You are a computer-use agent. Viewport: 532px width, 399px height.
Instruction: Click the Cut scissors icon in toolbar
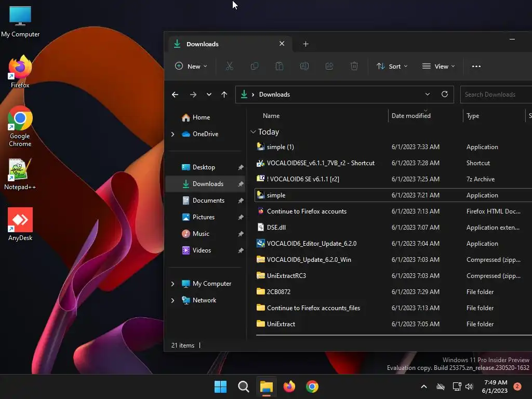[x=229, y=66]
